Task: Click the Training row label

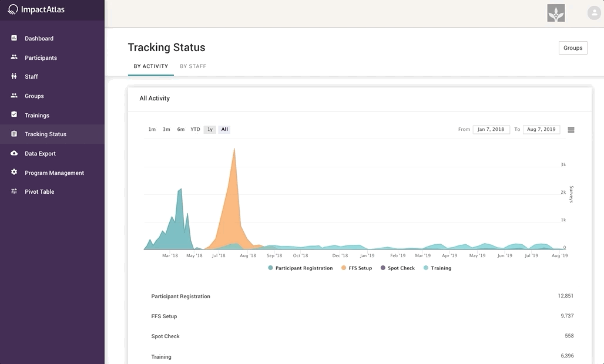Action: 161,357
